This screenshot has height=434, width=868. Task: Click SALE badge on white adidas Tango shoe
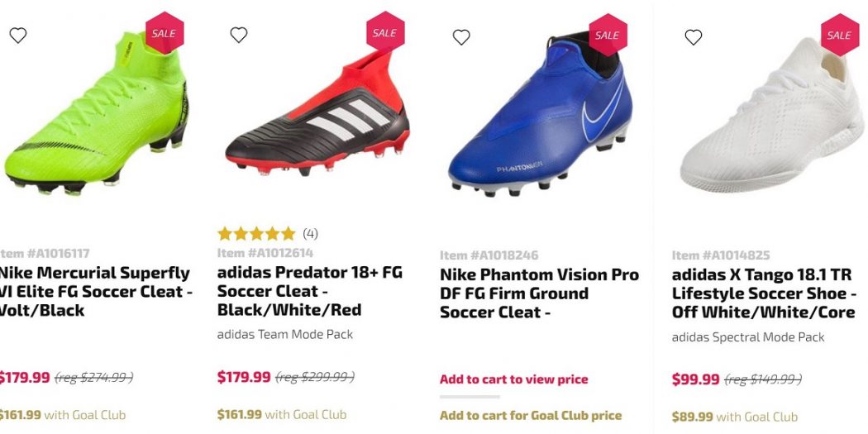[839, 36]
